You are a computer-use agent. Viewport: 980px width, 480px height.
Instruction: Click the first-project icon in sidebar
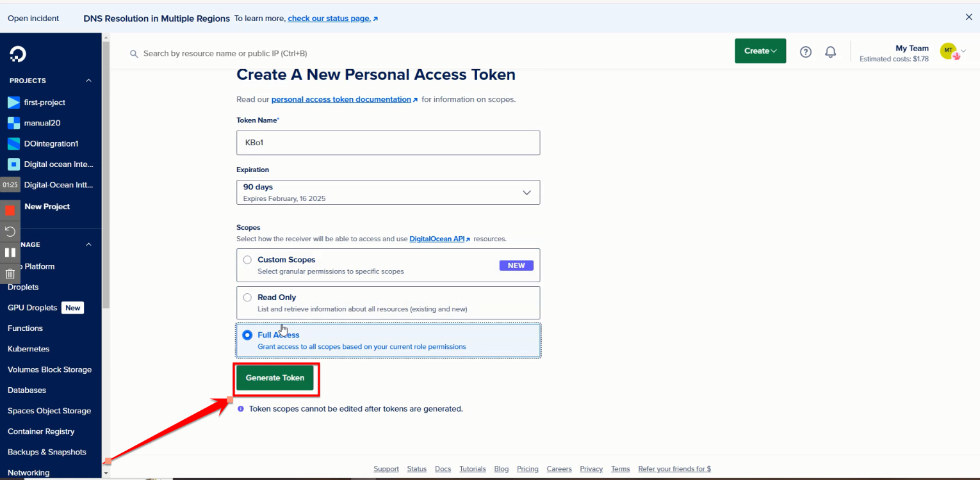coord(13,102)
